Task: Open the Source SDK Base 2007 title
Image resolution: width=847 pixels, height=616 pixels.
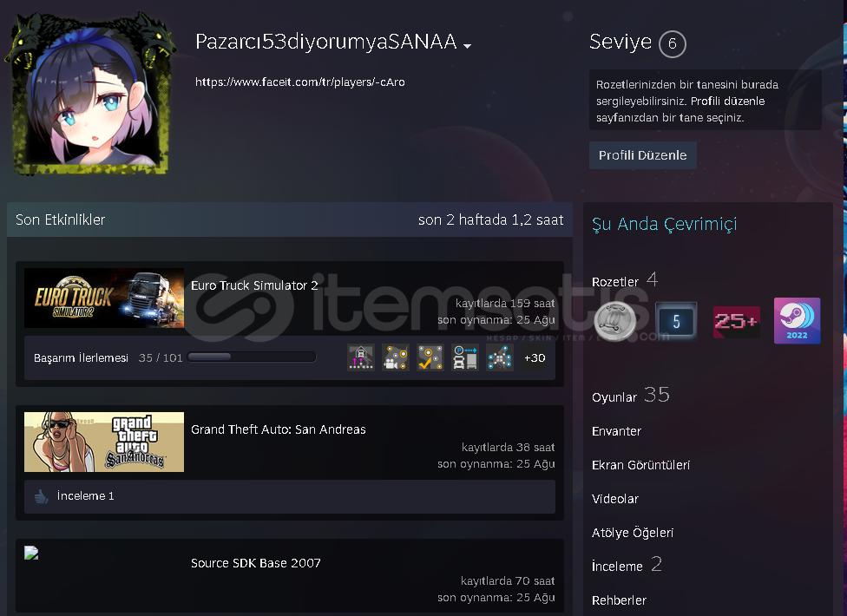Action: coord(255,563)
